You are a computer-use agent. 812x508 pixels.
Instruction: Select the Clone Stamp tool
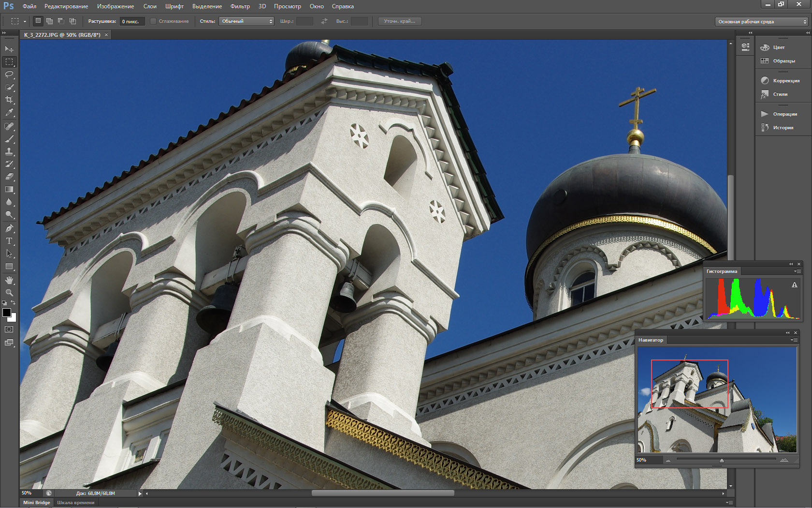(9, 151)
